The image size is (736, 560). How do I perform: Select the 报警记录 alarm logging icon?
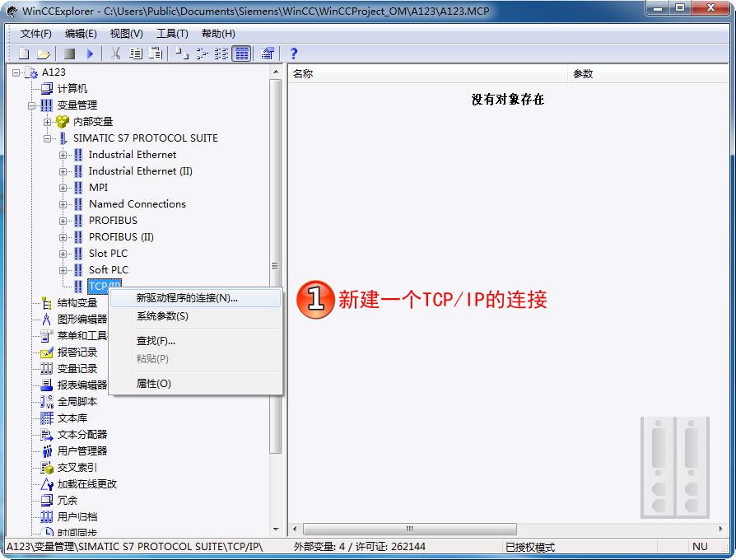tap(46, 352)
